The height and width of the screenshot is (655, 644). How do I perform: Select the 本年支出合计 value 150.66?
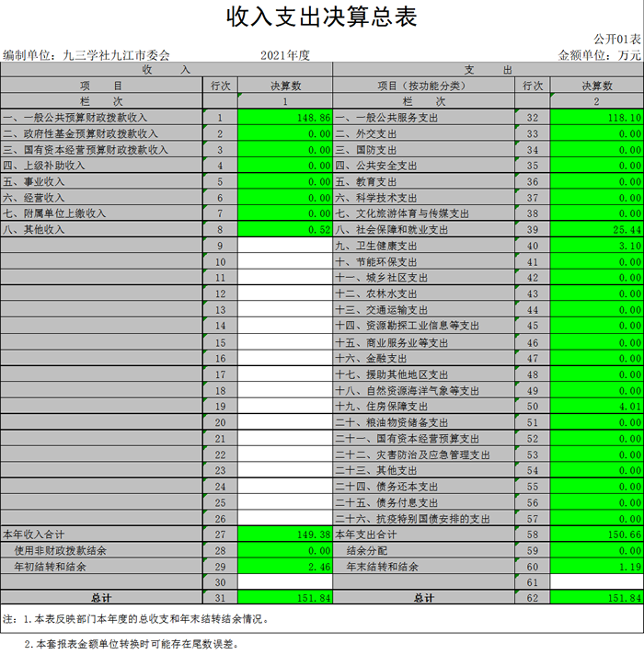pyautogui.click(x=596, y=534)
